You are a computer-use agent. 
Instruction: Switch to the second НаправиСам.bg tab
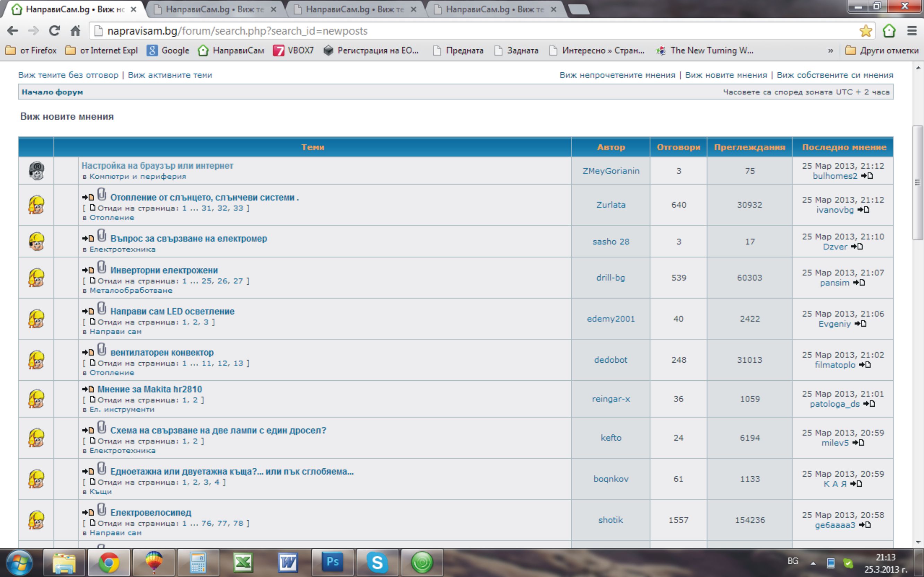click(x=214, y=10)
